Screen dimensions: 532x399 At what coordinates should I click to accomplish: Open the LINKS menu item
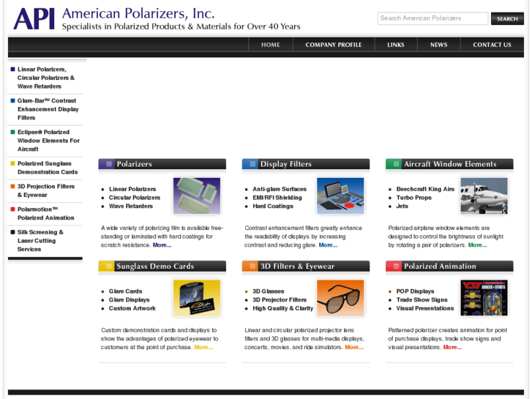click(x=396, y=45)
